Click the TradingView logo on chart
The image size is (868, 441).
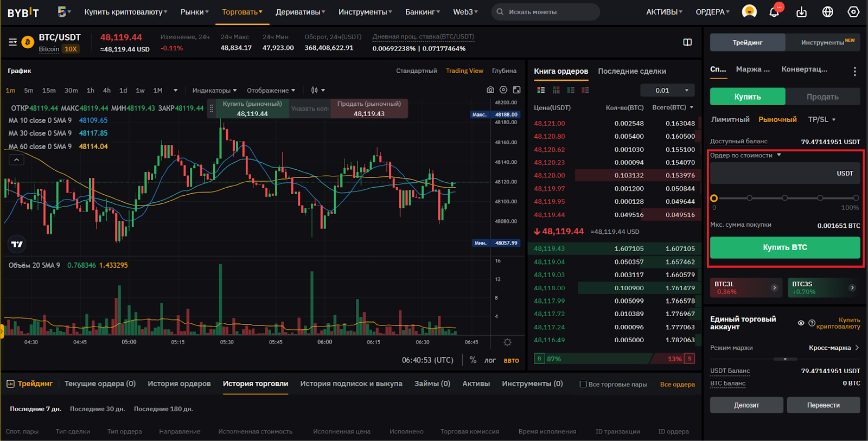pos(17,244)
